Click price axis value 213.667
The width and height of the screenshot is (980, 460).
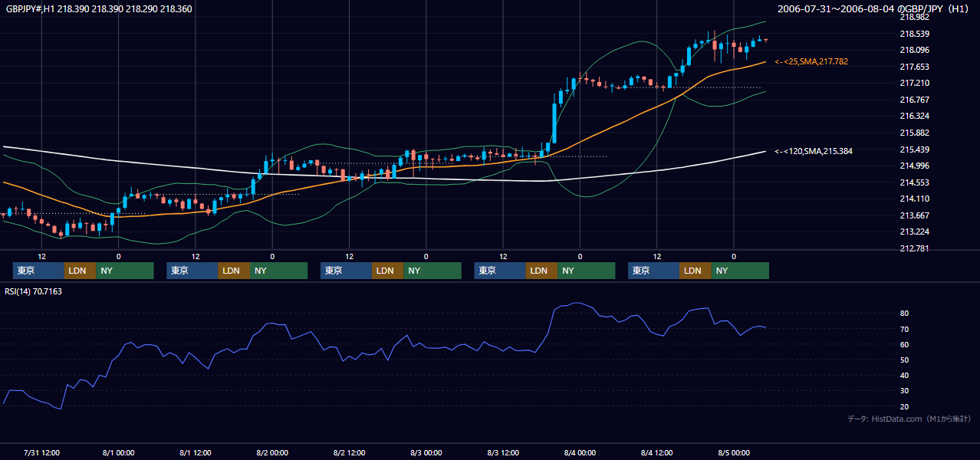[913, 215]
